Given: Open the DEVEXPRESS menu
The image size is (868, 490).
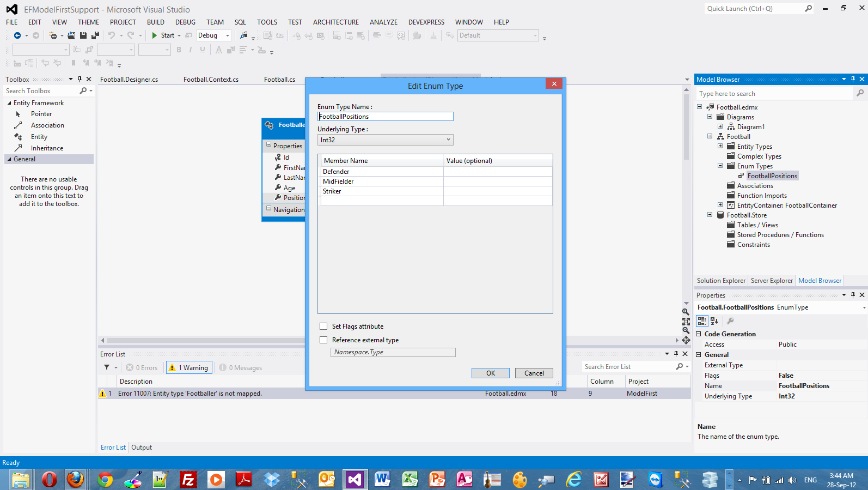Looking at the screenshot, I should point(426,22).
